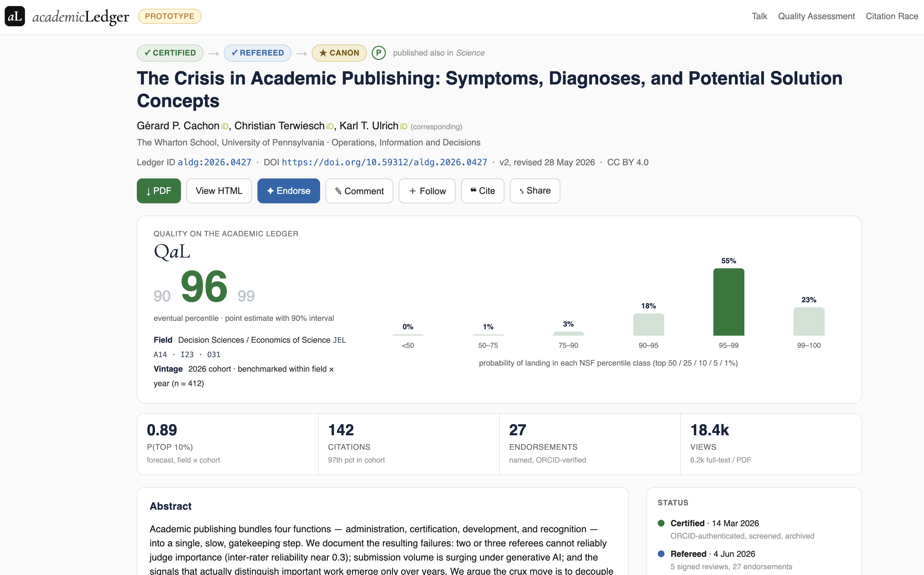
Task: Share this paper
Action: coord(535,191)
